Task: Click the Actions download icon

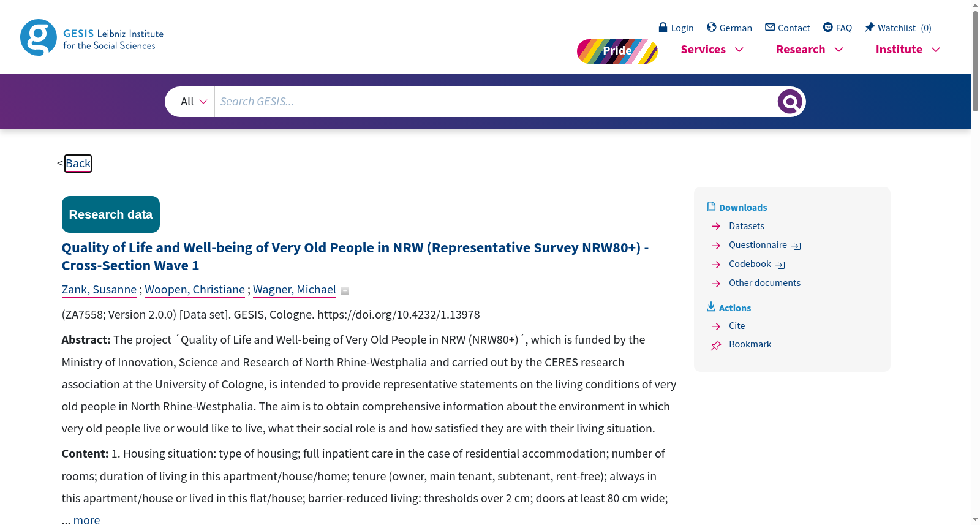Action: pos(711,306)
